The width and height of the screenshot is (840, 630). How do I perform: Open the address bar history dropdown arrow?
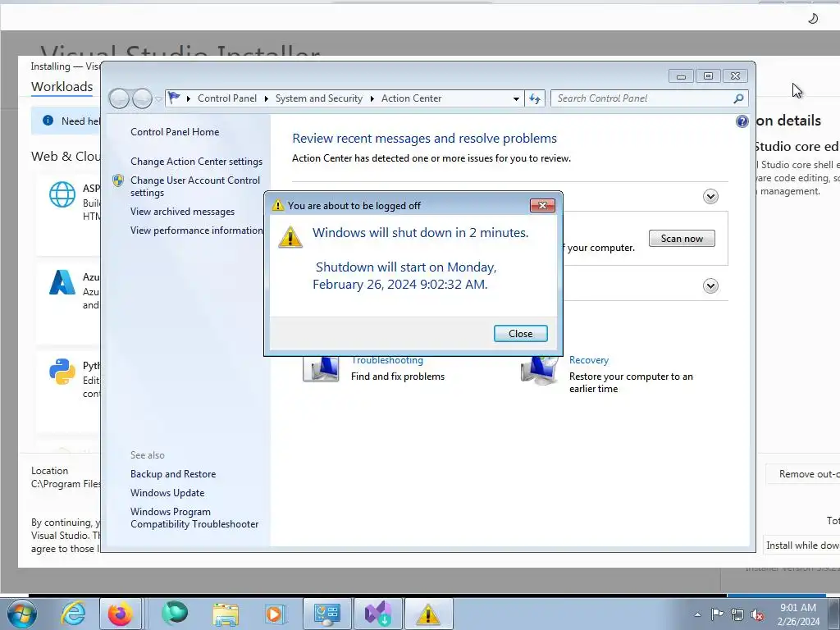pyautogui.click(x=516, y=99)
